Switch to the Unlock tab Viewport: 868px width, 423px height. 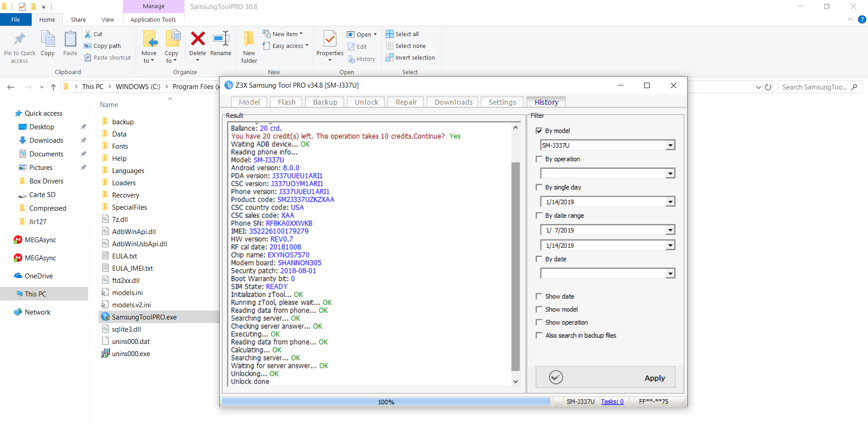(x=366, y=102)
